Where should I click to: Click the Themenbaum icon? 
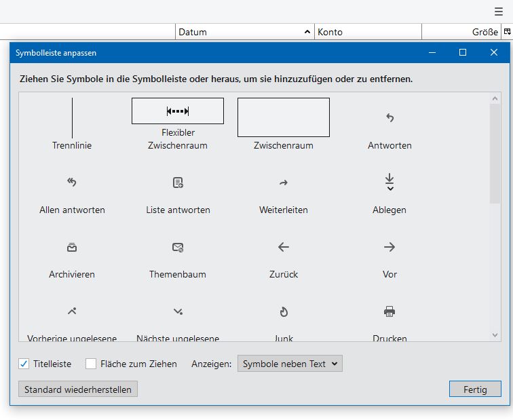click(178, 247)
